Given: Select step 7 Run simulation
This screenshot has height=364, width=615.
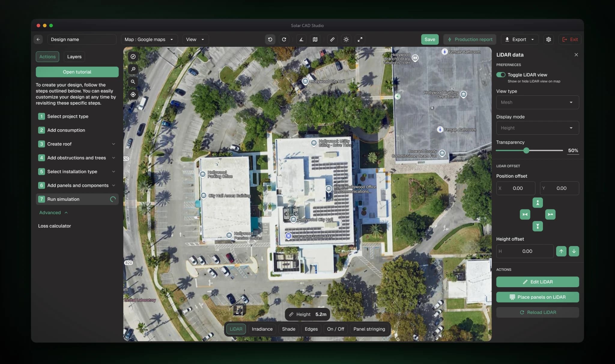Looking at the screenshot, I should 77,199.
